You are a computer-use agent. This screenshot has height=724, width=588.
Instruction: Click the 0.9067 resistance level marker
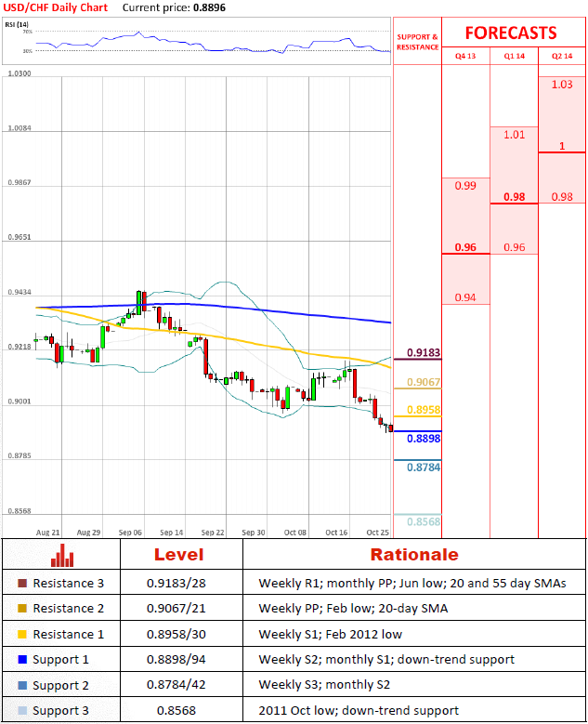424,382
